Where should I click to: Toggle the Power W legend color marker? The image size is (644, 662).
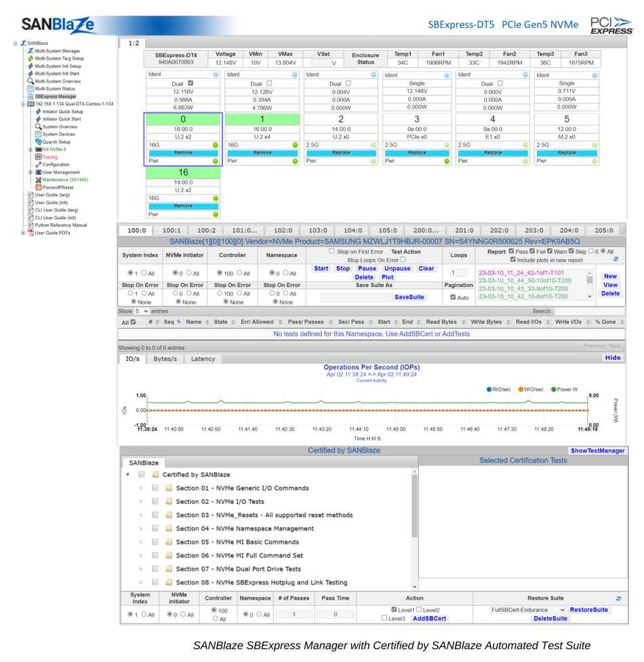(x=554, y=389)
